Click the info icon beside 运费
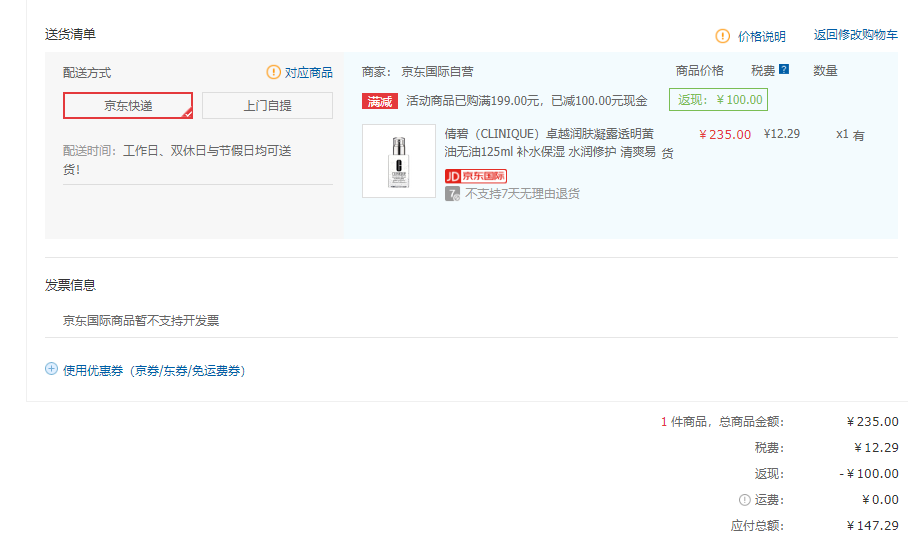The image size is (908, 537). [x=745, y=499]
